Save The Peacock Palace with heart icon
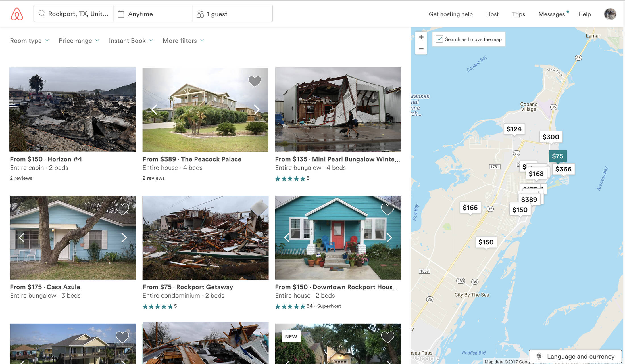 [x=255, y=81]
